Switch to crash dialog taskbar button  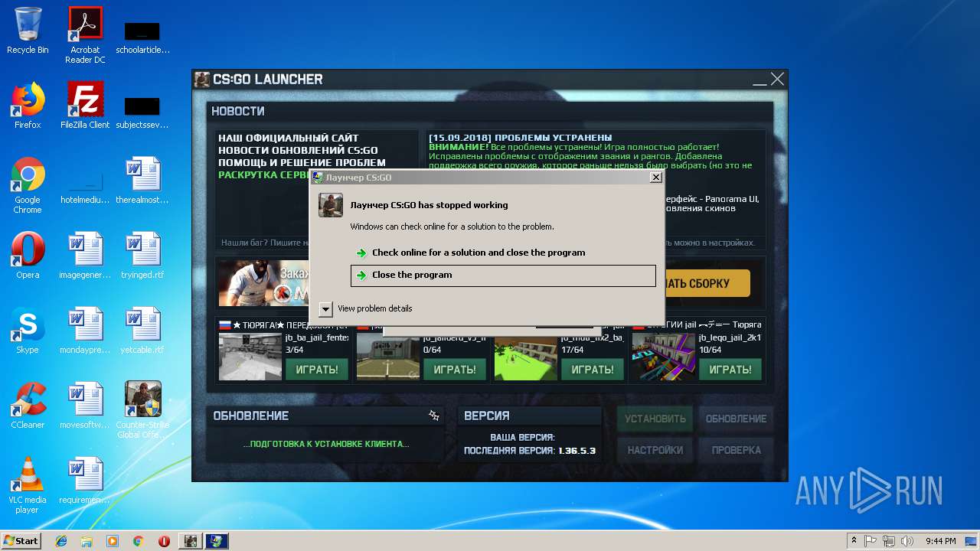point(217,541)
